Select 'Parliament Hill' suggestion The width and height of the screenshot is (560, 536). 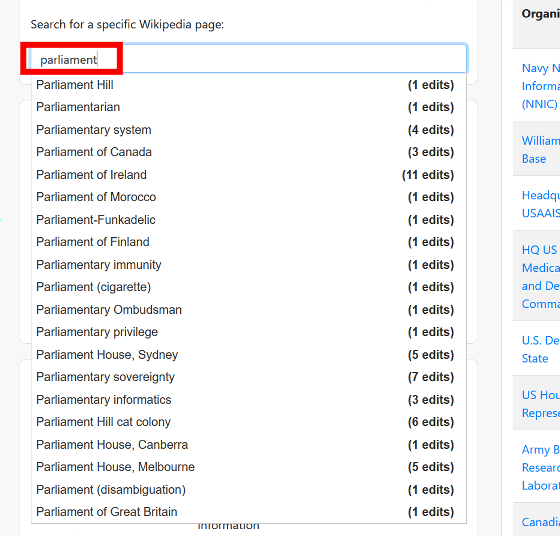tap(249, 85)
